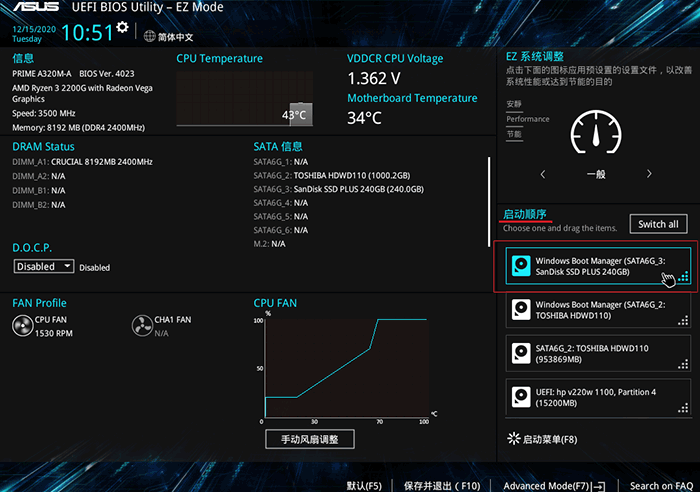Click the CPU FAN spinner icon
Viewport: 700px width, 492px height.
22,325
